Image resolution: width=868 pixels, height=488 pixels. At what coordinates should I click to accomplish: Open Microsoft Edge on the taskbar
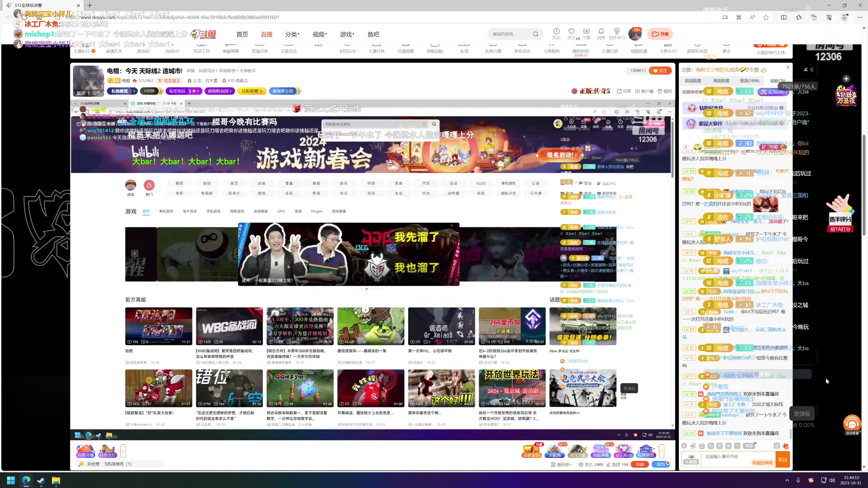click(x=26, y=481)
